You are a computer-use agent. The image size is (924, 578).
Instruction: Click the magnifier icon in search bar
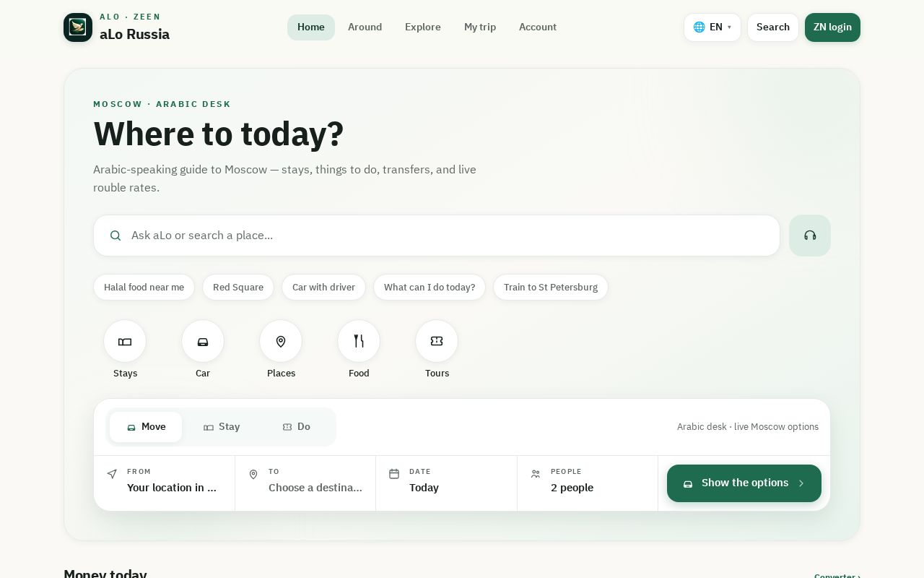(x=115, y=236)
